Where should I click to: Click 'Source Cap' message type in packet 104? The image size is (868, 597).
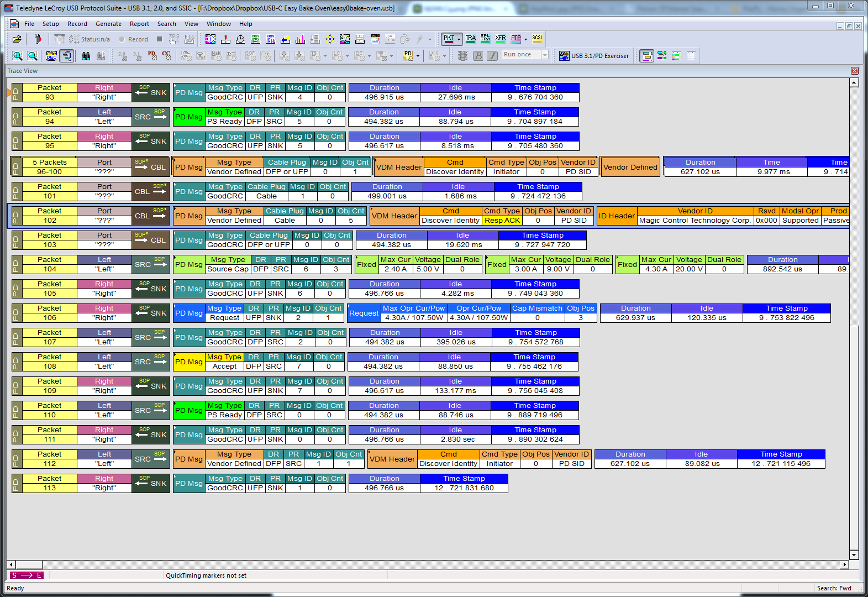(x=228, y=269)
